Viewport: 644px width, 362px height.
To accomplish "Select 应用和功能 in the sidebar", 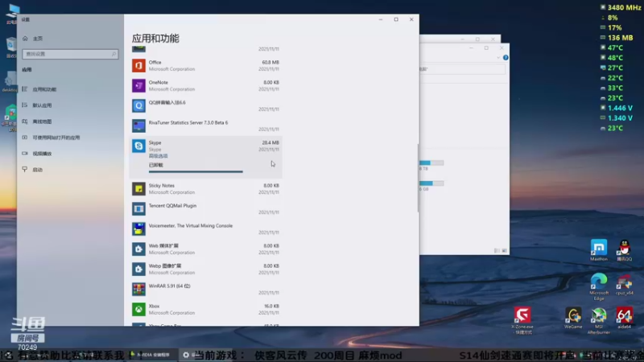I will pos(44,89).
